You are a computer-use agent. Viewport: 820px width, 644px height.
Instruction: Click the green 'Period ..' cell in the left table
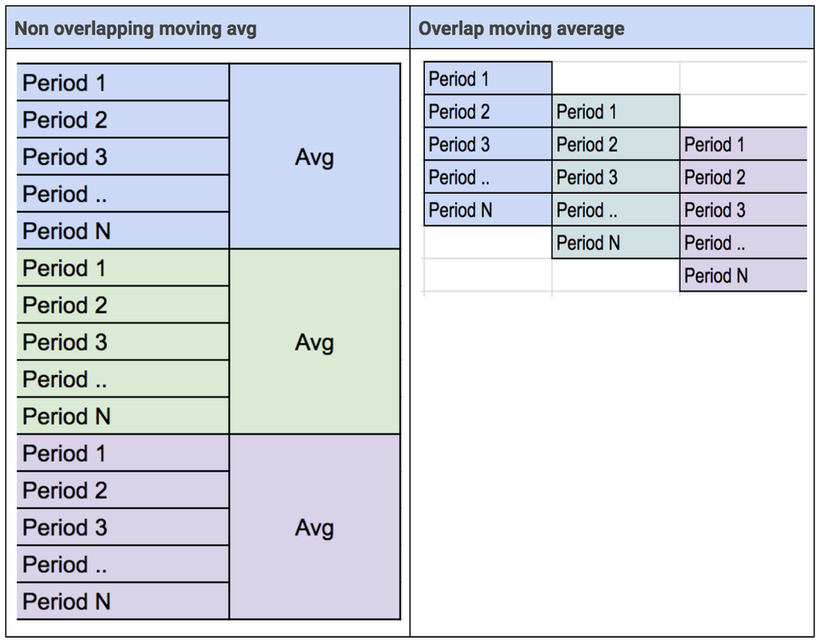[x=123, y=379]
